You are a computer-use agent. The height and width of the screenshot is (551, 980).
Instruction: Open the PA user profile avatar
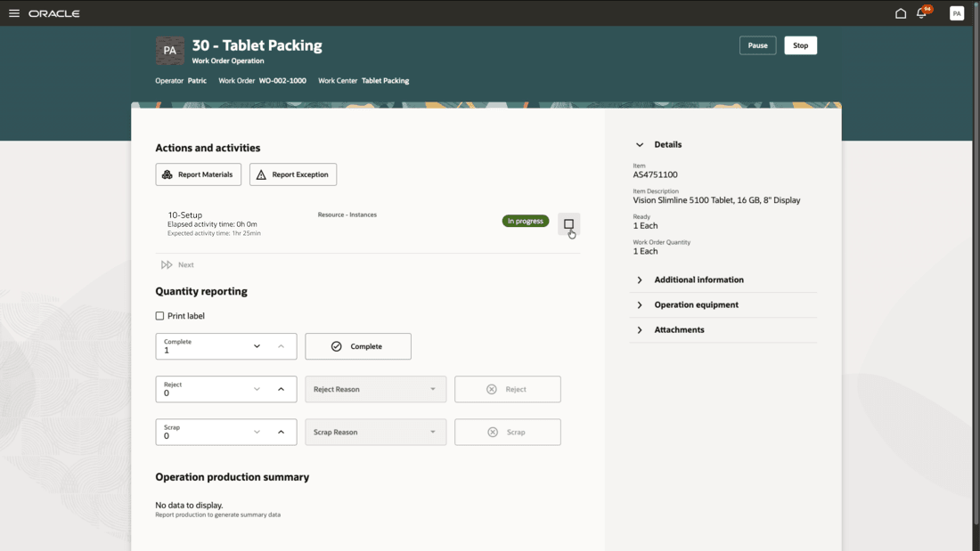[957, 13]
